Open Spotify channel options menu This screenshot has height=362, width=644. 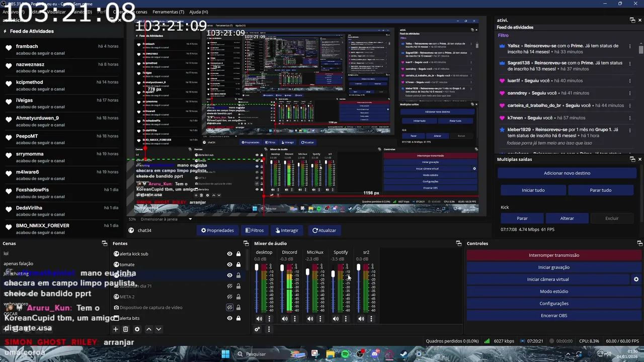point(346,319)
